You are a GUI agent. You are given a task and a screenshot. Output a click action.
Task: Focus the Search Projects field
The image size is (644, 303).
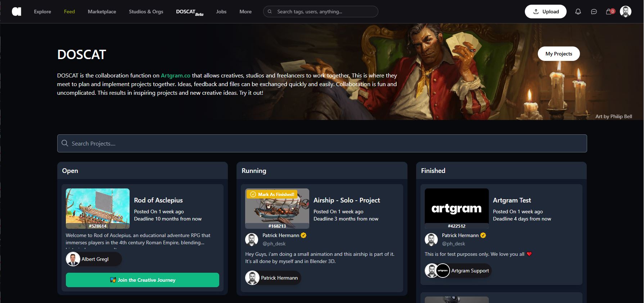coord(322,143)
